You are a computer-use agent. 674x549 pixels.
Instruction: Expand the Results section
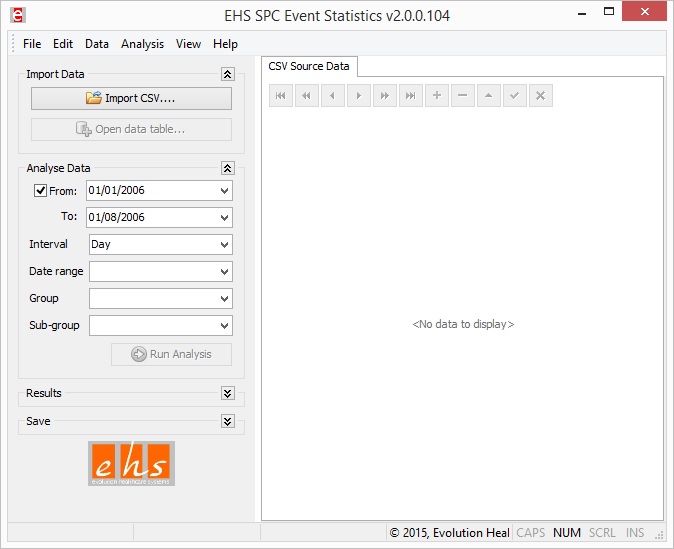[227, 394]
